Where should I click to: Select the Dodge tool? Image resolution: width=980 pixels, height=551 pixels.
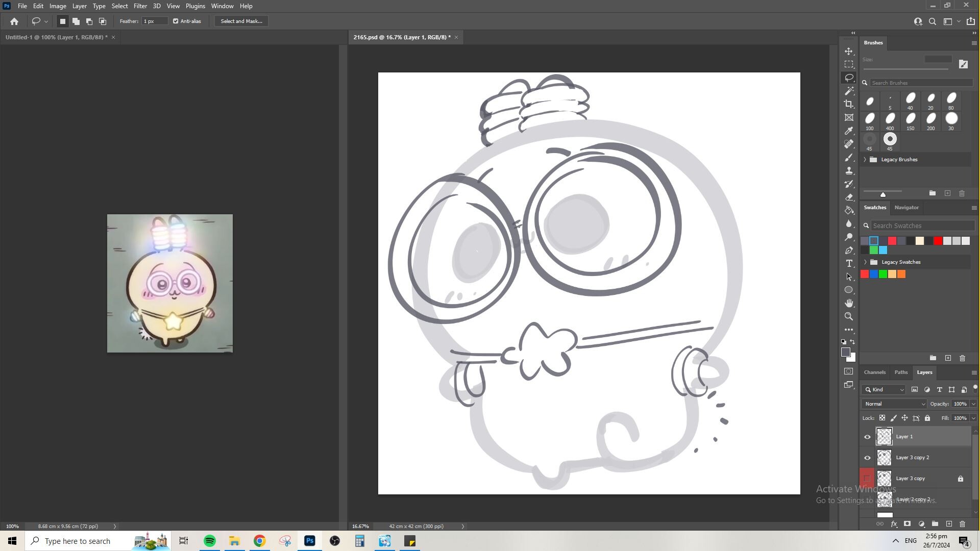(849, 237)
